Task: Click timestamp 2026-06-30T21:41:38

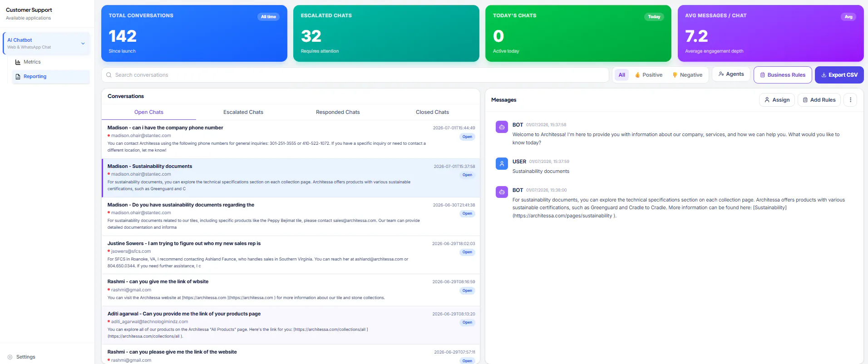Action: [454, 205]
